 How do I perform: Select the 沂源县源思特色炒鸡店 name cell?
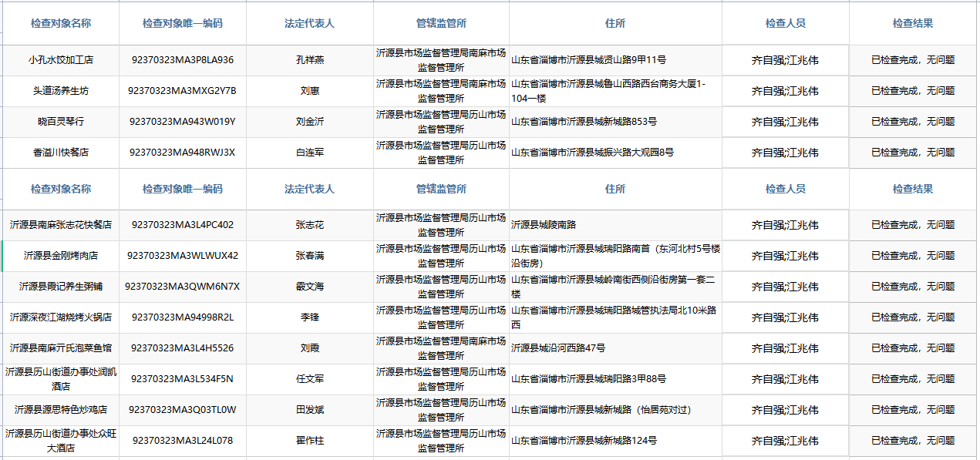point(60,410)
